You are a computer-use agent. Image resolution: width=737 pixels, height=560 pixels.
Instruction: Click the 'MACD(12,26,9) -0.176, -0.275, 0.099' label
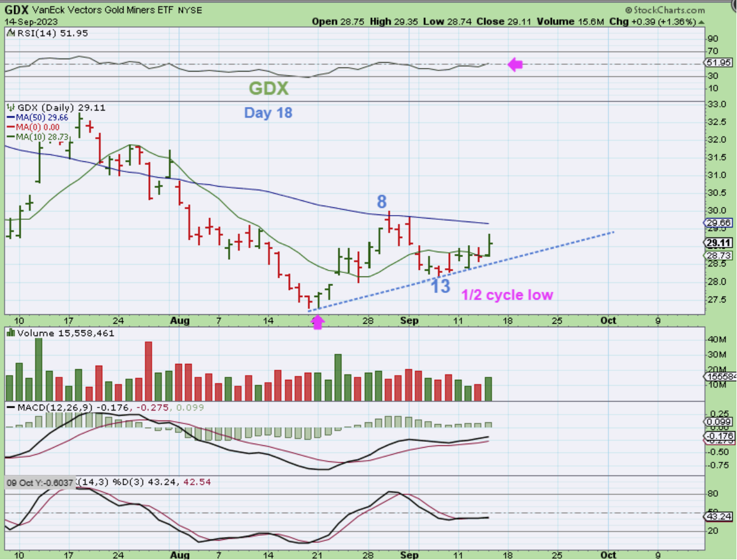(111, 408)
